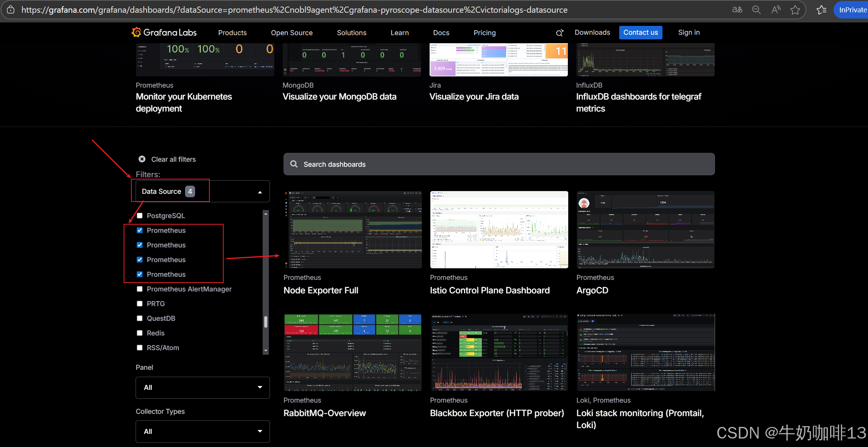
Task: Click the Sign in link
Action: [x=689, y=32]
